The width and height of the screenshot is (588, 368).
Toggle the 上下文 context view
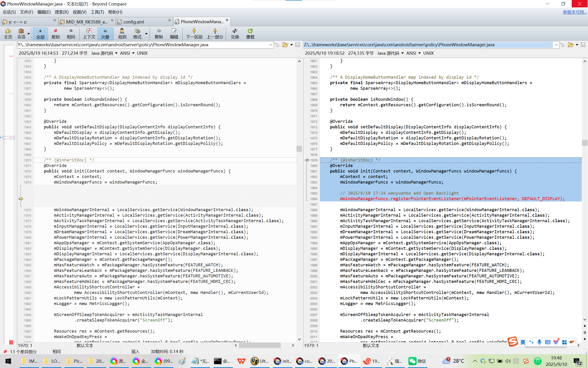click(x=89, y=34)
